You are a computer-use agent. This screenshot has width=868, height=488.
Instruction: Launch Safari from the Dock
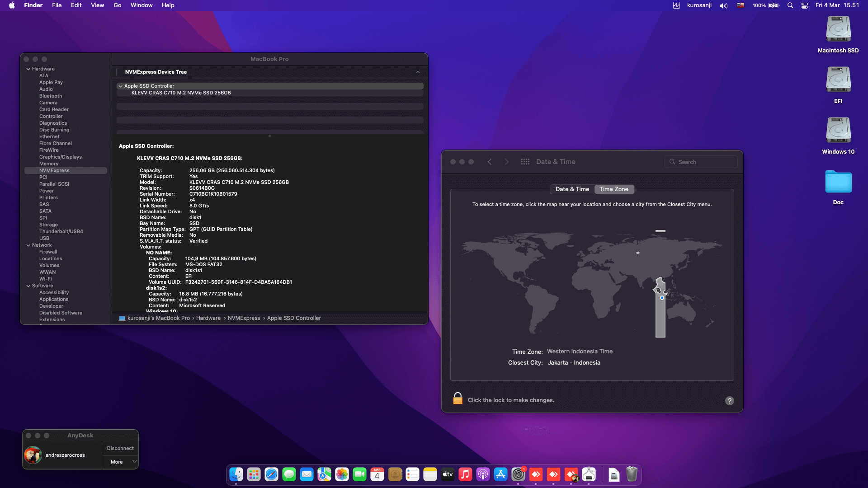click(x=270, y=474)
